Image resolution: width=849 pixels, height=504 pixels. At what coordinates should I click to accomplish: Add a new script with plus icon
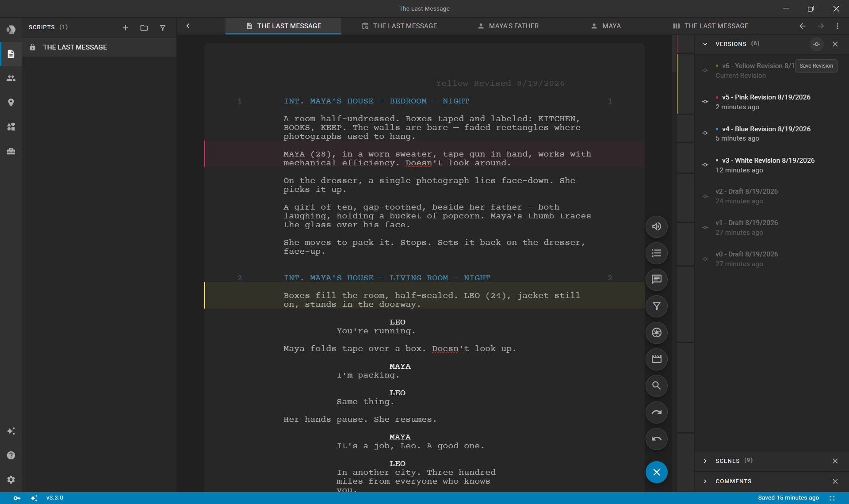tap(126, 27)
